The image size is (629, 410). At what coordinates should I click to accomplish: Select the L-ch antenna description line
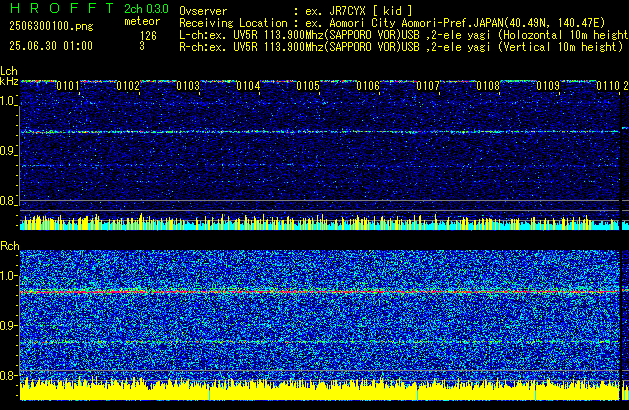(404, 35)
